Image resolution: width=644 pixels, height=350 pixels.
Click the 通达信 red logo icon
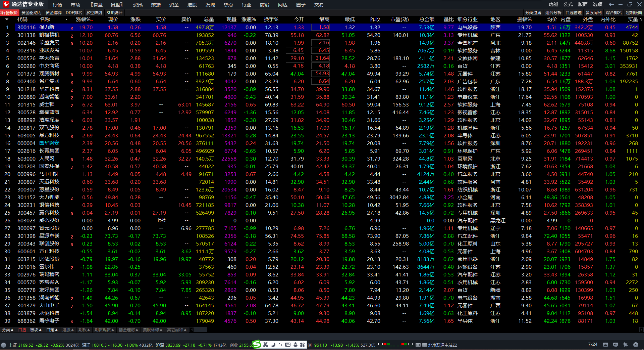[x=6, y=4]
